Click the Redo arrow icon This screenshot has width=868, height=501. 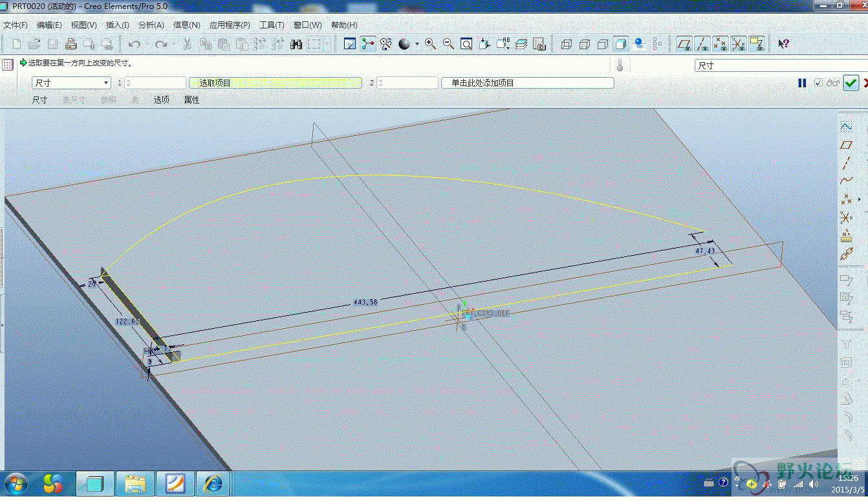160,44
